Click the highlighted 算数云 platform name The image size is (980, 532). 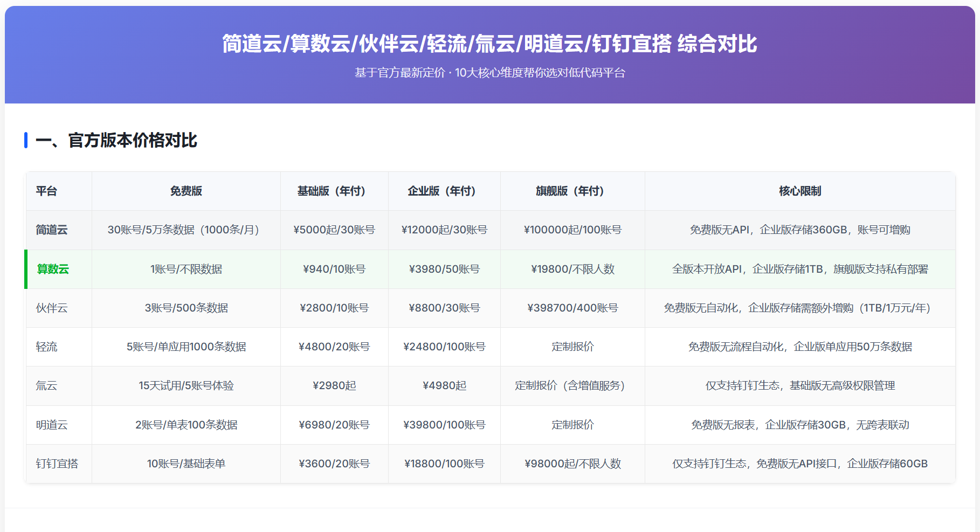tap(53, 269)
